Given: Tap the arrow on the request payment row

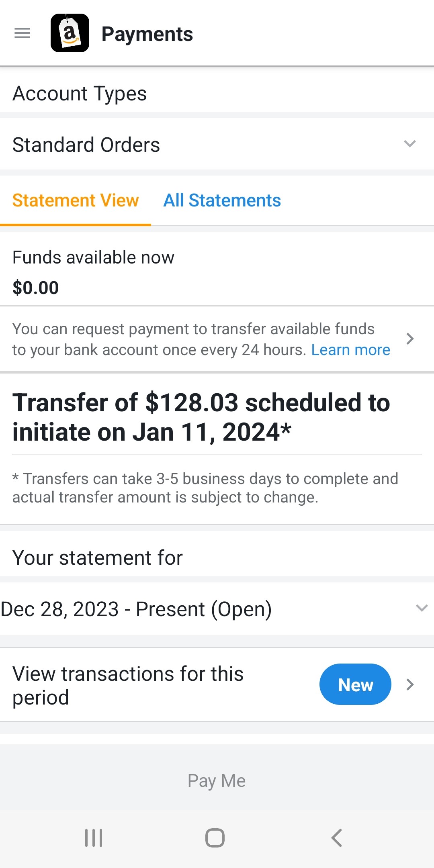Looking at the screenshot, I should click(410, 339).
